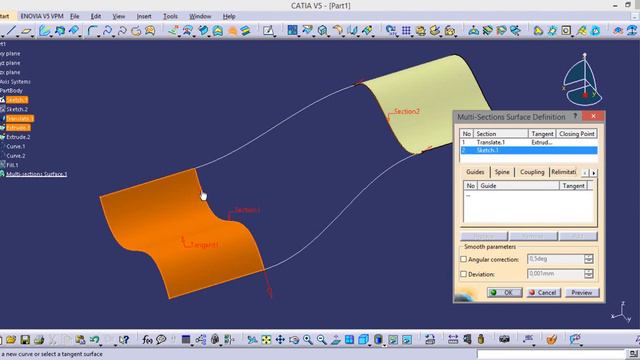640x360 pixels.
Task: Select the Rotate view icon
Action: click(x=294, y=340)
